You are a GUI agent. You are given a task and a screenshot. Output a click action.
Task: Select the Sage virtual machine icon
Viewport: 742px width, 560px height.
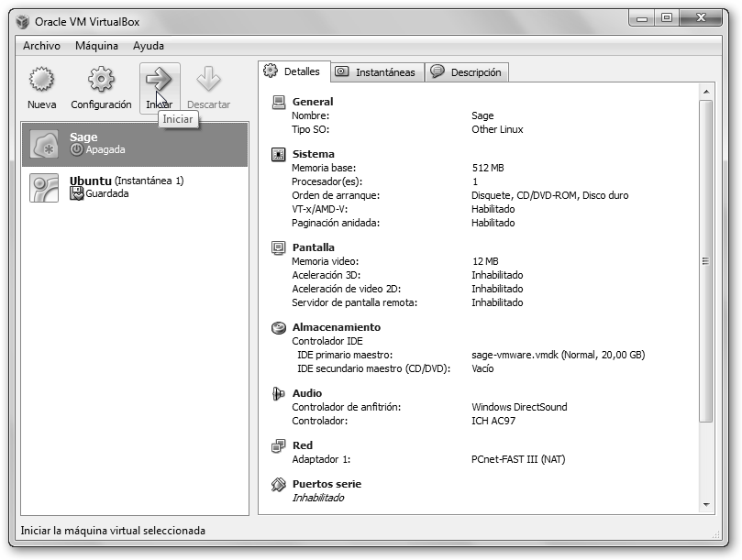(x=45, y=144)
